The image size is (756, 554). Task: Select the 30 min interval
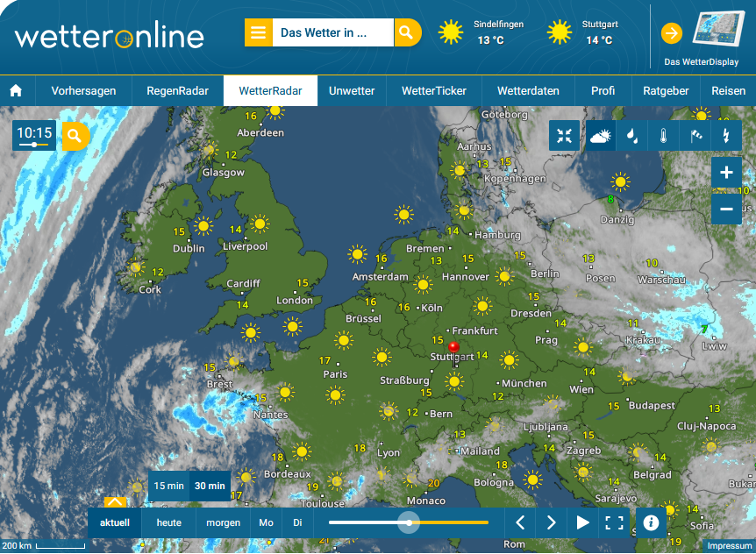(210, 486)
